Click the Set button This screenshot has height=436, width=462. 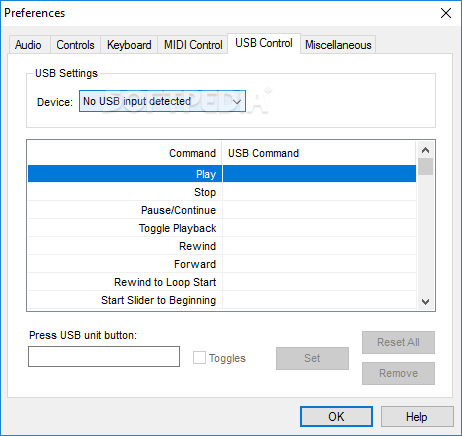[x=312, y=358]
